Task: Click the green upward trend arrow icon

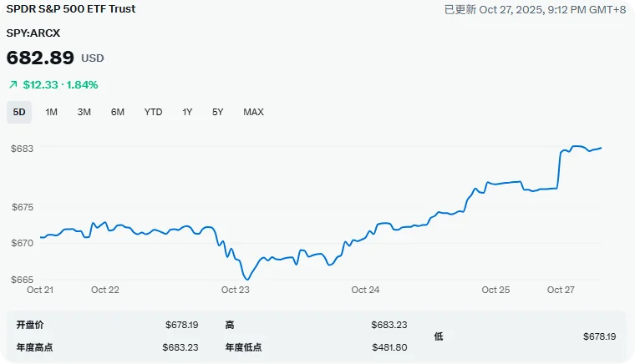Action: tap(13, 84)
